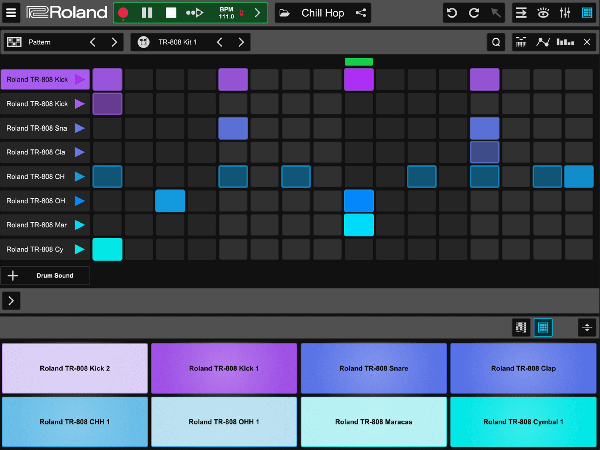Image resolution: width=600 pixels, height=450 pixels.
Task: Click the quantize Q button
Action: tap(496, 42)
